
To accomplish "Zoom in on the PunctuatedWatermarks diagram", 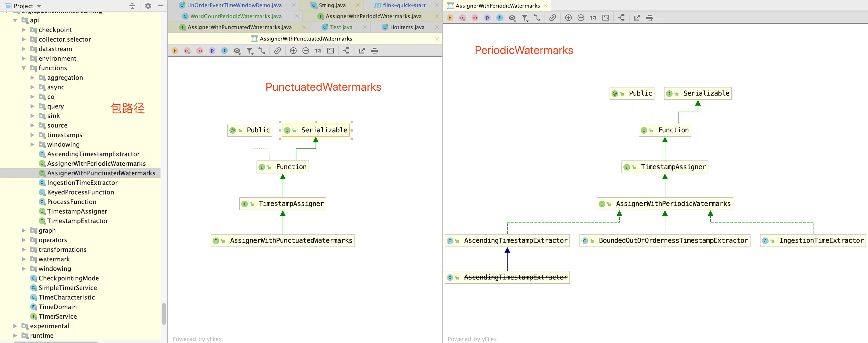I will [293, 51].
